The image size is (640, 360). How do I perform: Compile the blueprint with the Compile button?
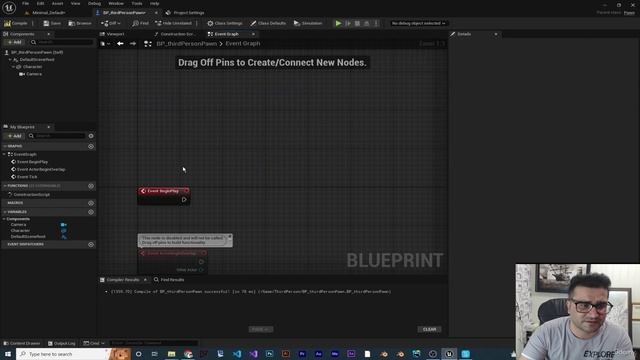click(x=16, y=23)
